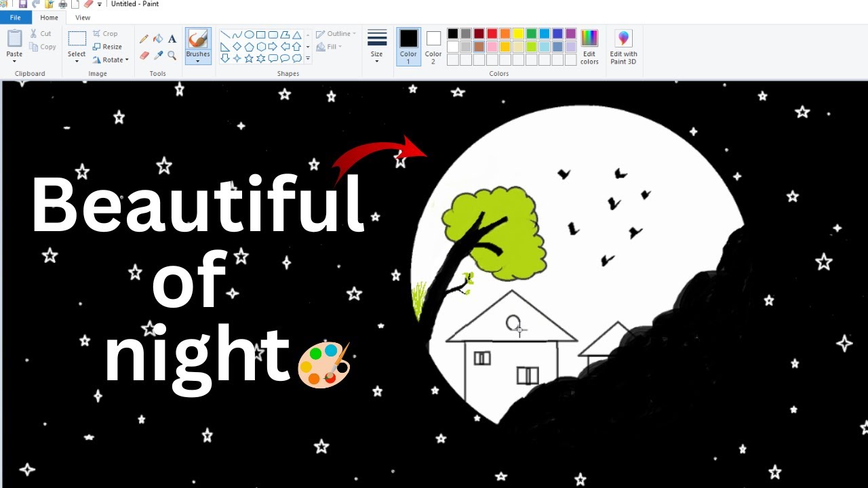Select the Fill with color bucket tool
868x488 pixels.
point(157,39)
